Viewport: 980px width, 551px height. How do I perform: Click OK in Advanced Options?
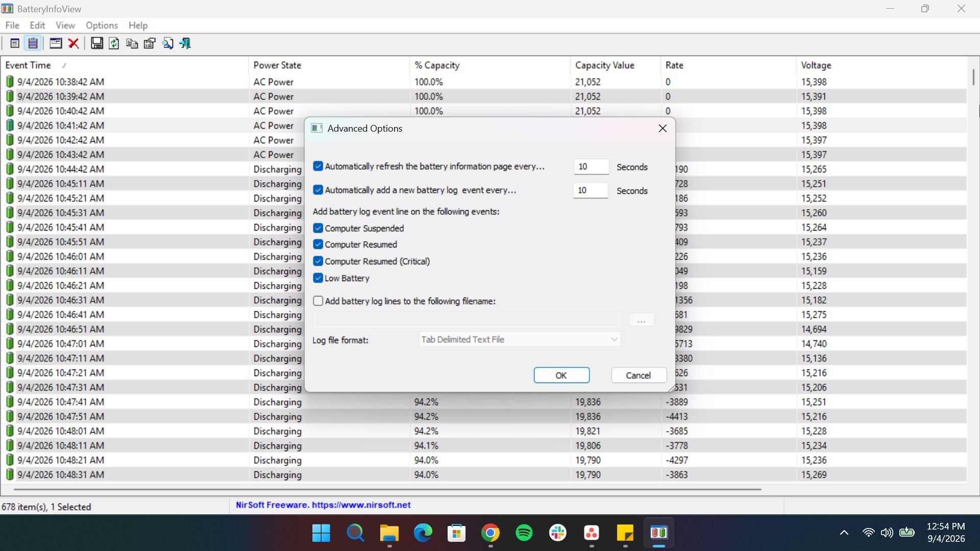pyautogui.click(x=561, y=375)
